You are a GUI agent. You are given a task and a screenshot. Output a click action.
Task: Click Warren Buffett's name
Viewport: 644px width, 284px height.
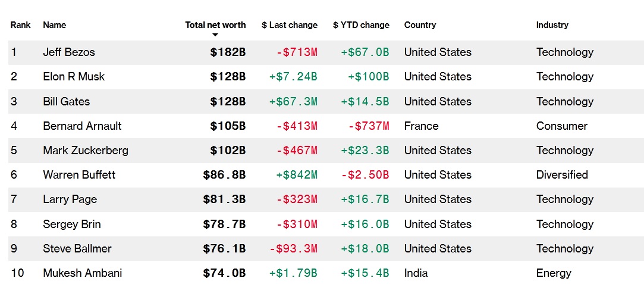(x=79, y=175)
